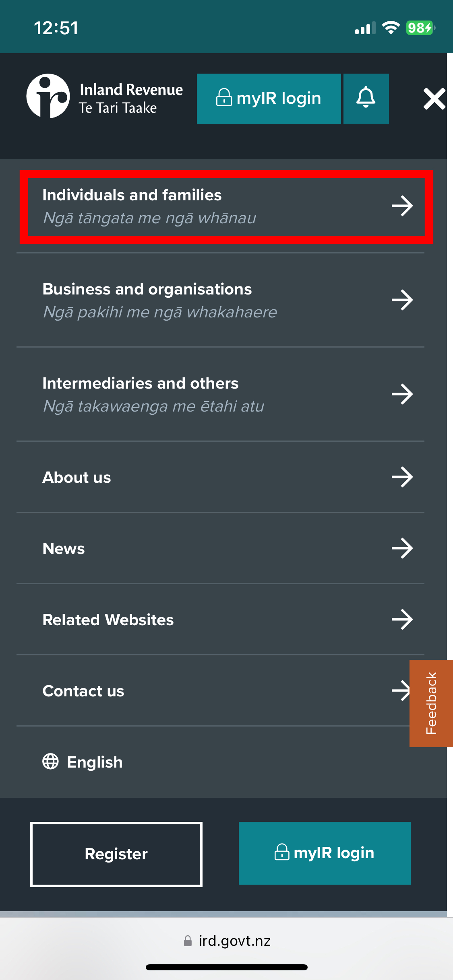Tap the notifications bell icon

point(366,99)
